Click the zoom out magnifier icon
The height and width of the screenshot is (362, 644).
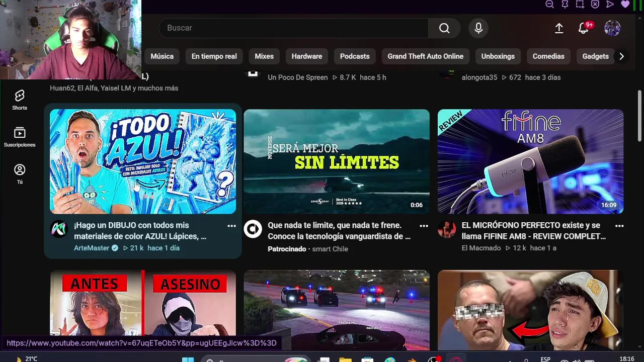pos(550,4)
